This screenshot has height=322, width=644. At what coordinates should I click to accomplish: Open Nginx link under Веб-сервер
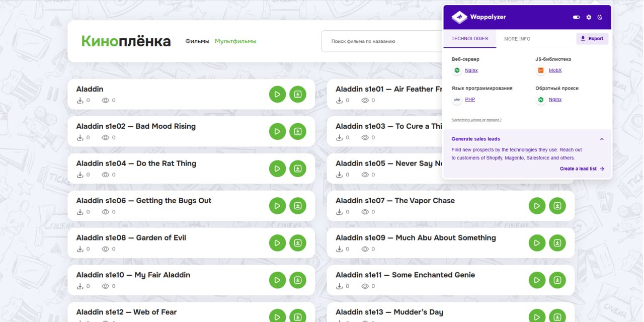tap(471, 70)
